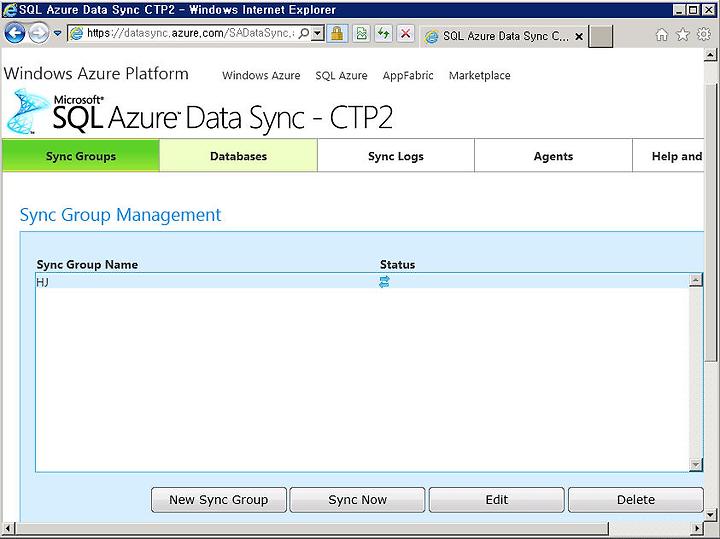Minimize the Internet Explorer window
The width and height of the screenshot is (720, 539).
tap(680, 10)
